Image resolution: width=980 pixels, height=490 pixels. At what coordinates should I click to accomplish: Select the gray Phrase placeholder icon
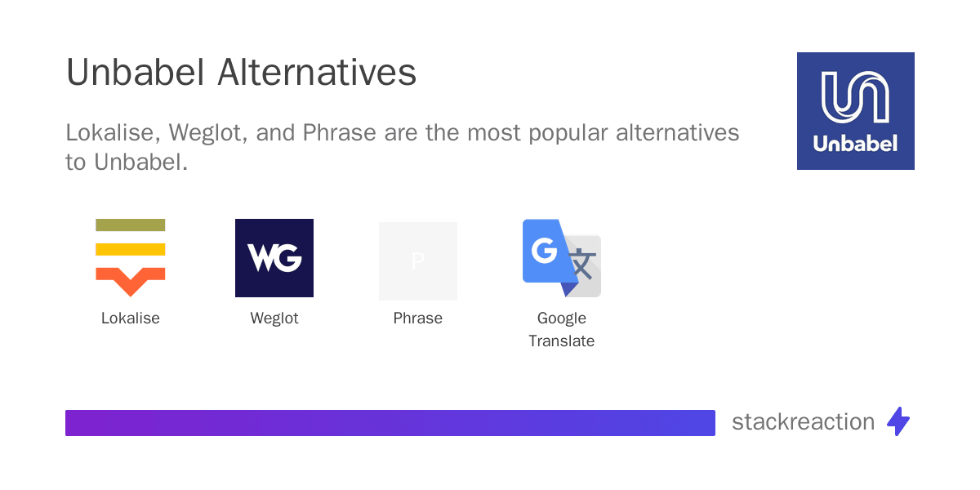click(x=418, y=261)
